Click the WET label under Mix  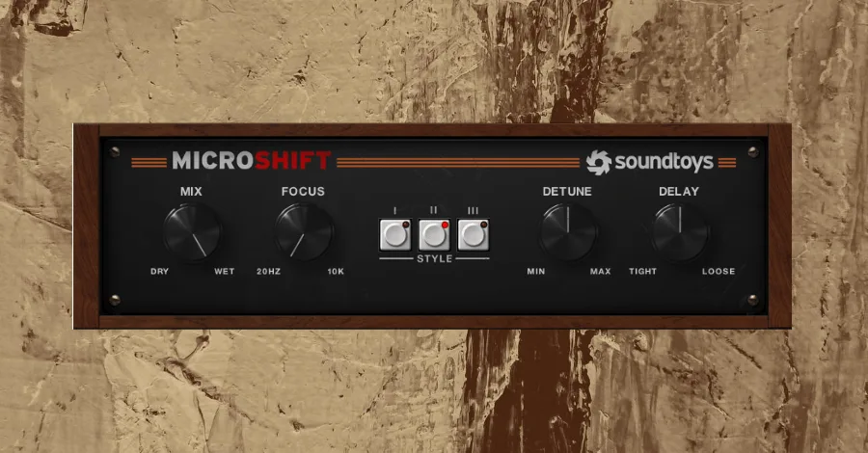pyautogui.click(x=224, y=271)
